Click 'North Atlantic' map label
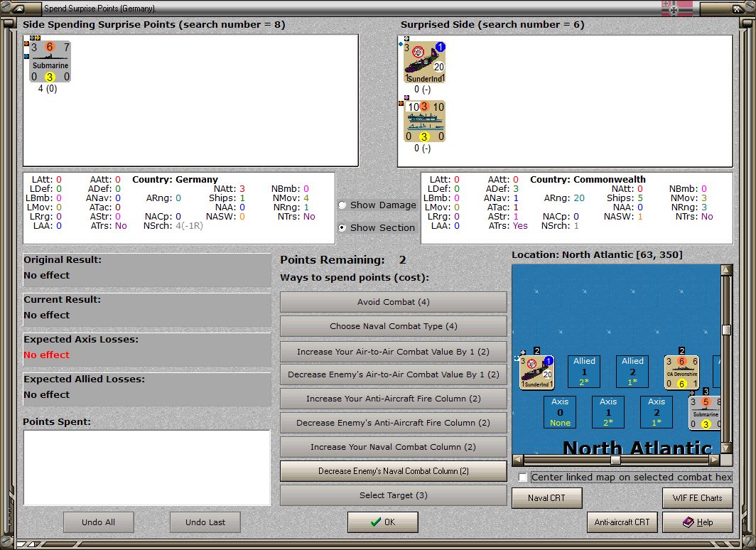756x550 pixels. point(637,448)
